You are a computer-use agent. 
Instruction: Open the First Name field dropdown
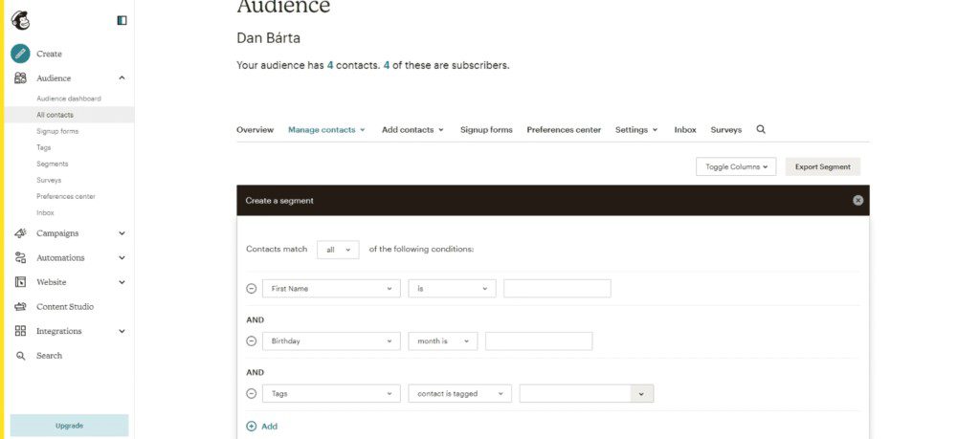[x=331, y=289]
